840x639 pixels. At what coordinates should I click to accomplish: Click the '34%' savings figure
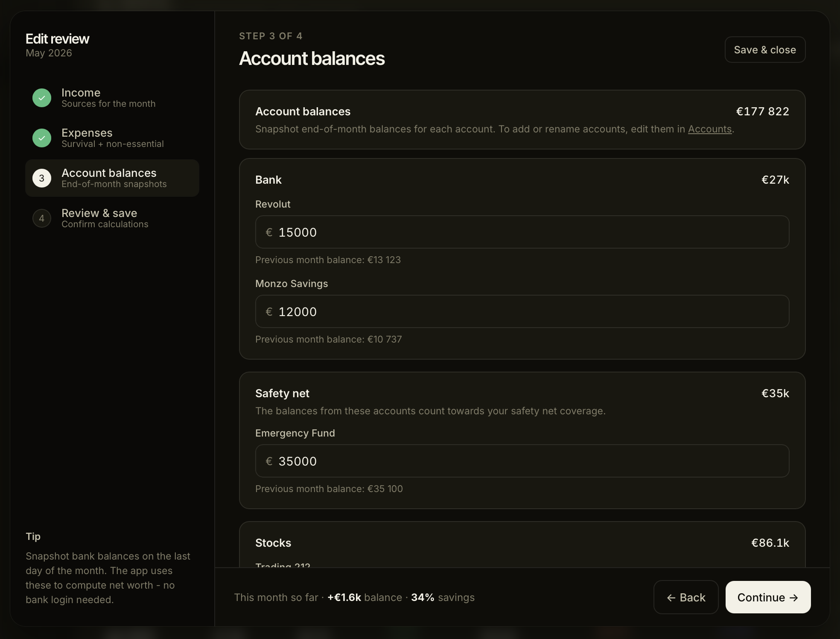coord(423,597)
